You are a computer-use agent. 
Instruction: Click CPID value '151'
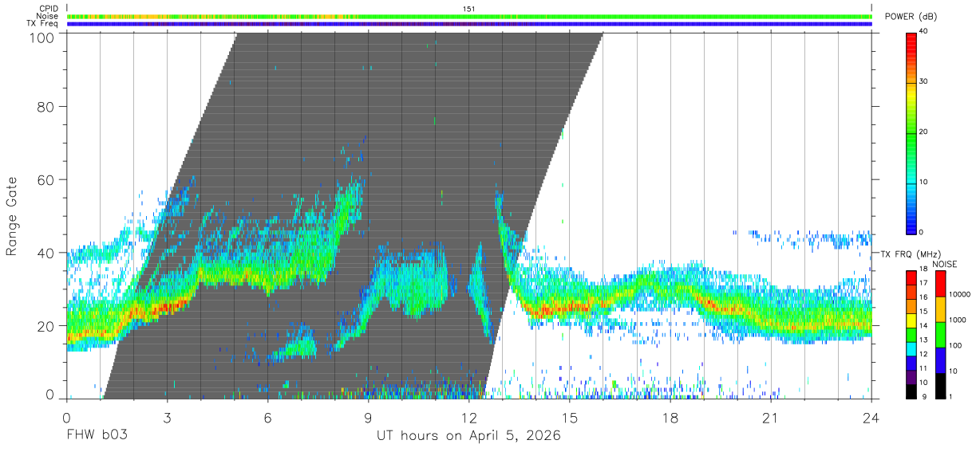tap(469, 9)
